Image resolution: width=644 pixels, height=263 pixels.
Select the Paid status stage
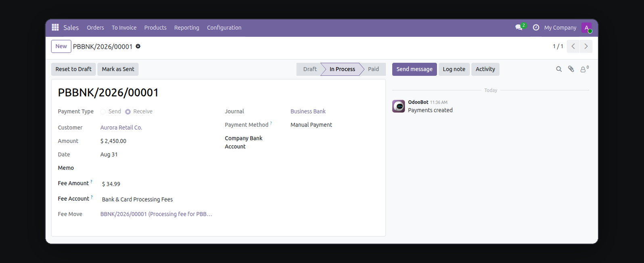373,69
